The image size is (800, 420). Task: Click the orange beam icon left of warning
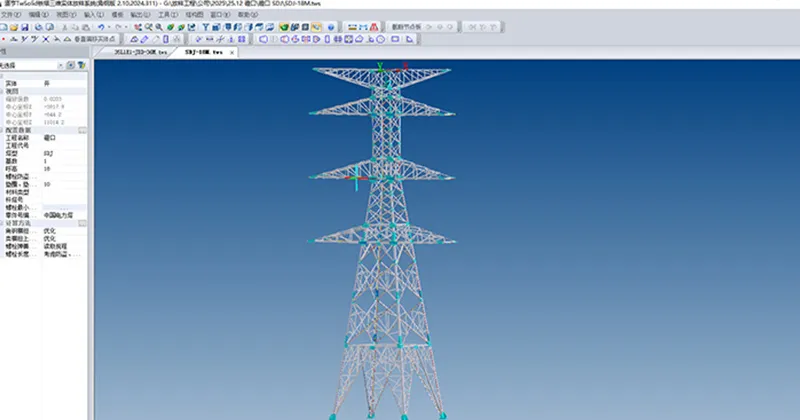[353, 27]
